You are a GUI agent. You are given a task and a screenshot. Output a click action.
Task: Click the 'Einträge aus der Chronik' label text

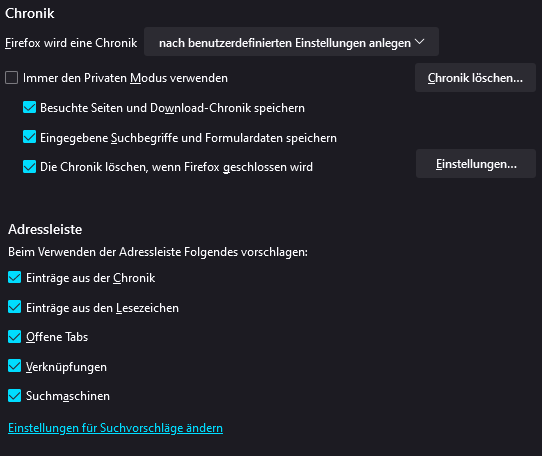91,278
